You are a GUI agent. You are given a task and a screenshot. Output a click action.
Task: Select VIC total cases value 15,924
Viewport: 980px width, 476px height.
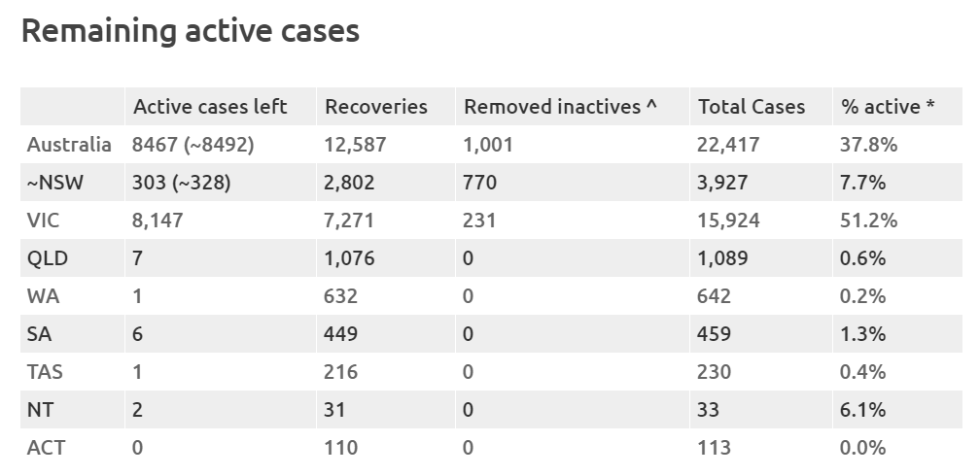click(728, 221)
